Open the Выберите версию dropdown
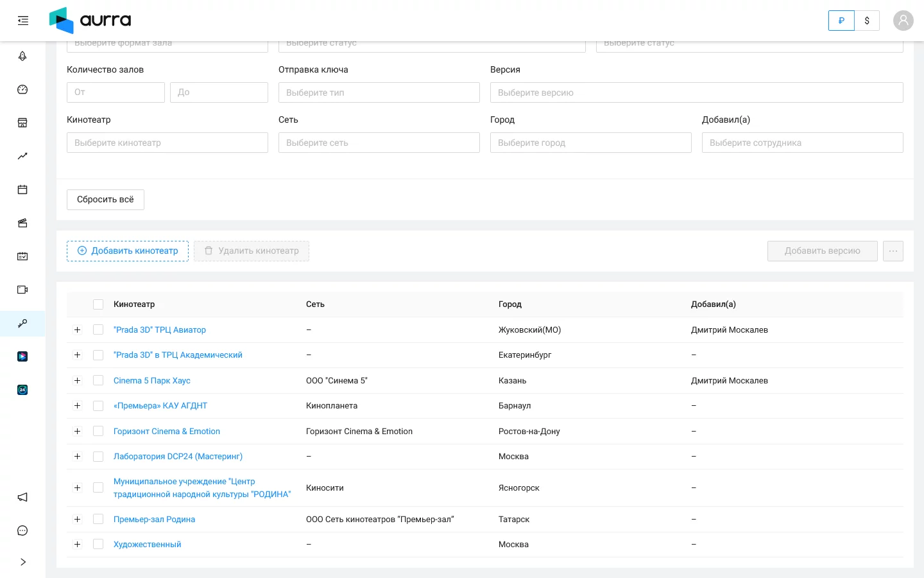The image size is (924, 578). coord(696,92)
